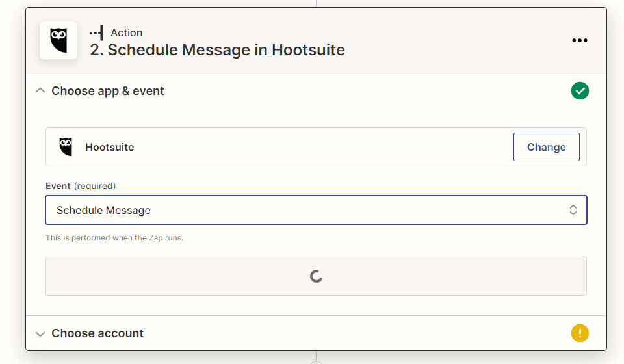The width and height of the screenshot is (624, 364).
Task: Click the Action label above step title
Action: (x=126, y=32)
